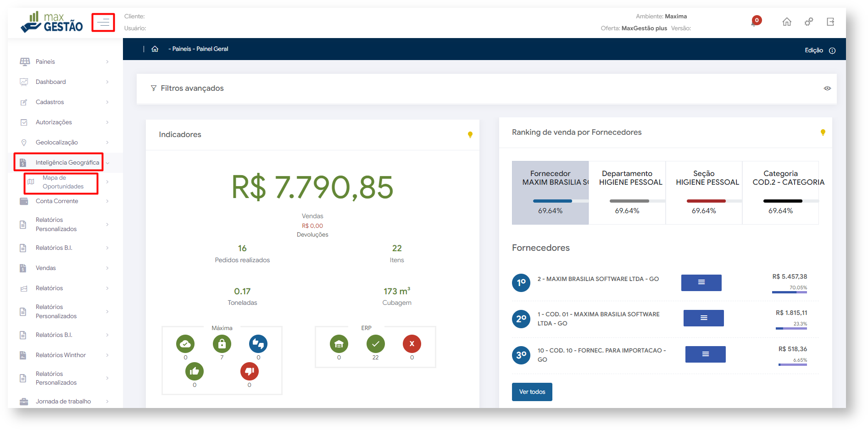This screenshot has width=868, height=430.
Task: Toggle the hamburger sidebar menu
Action: click(x=103, y=22)
